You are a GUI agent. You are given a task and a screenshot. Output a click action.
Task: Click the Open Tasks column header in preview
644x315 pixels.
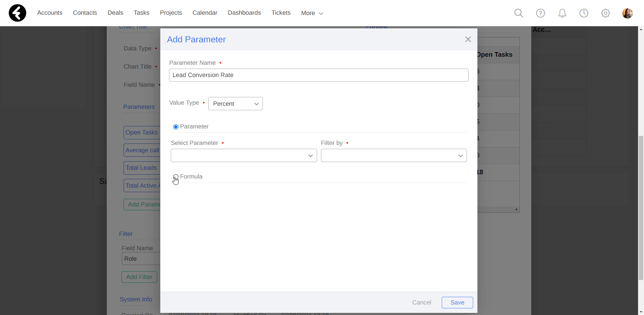[x=494, y=55]
